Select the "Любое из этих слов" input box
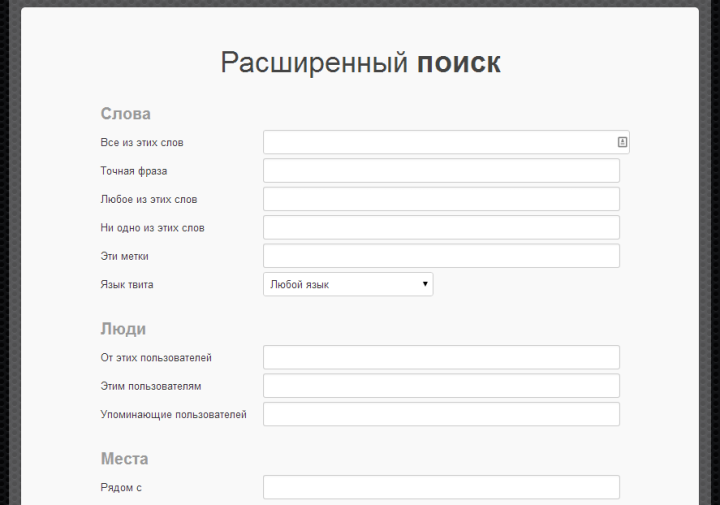Viewport: 720px width, 505px height. [x=441, y=199]
